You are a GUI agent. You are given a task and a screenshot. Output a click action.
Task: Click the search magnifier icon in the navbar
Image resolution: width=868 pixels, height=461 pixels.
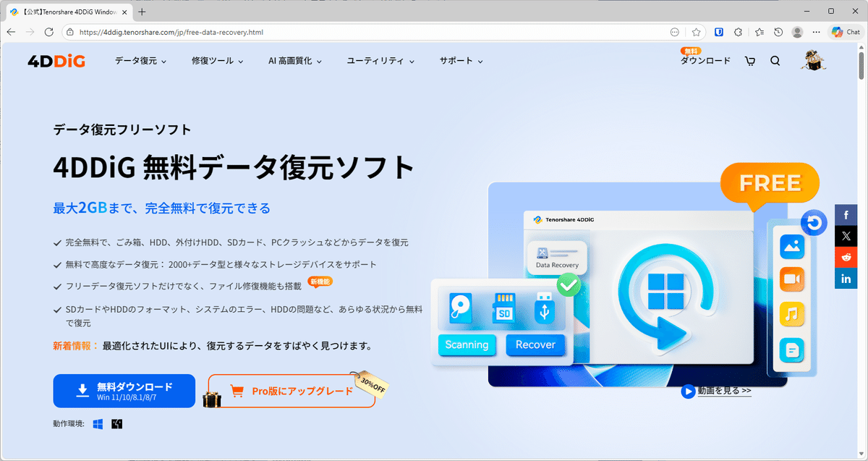click(x=775, y=61)
